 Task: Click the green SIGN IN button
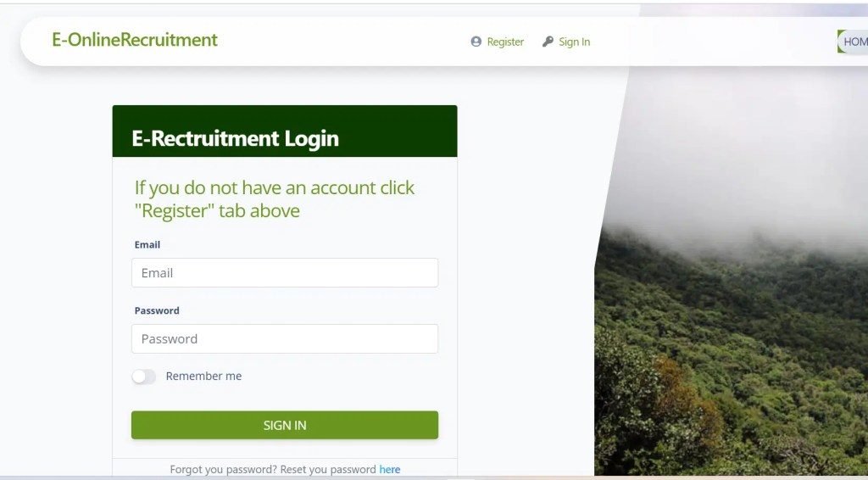285,425
